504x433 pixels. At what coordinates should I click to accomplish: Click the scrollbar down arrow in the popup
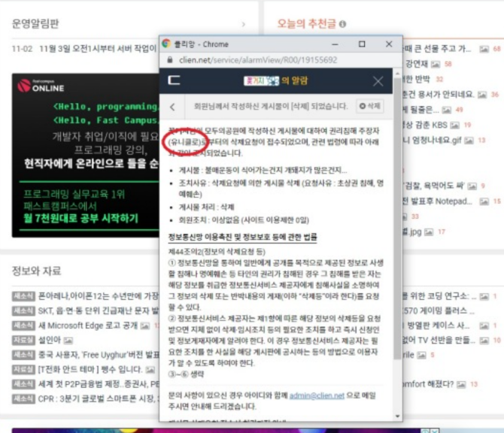398,416
